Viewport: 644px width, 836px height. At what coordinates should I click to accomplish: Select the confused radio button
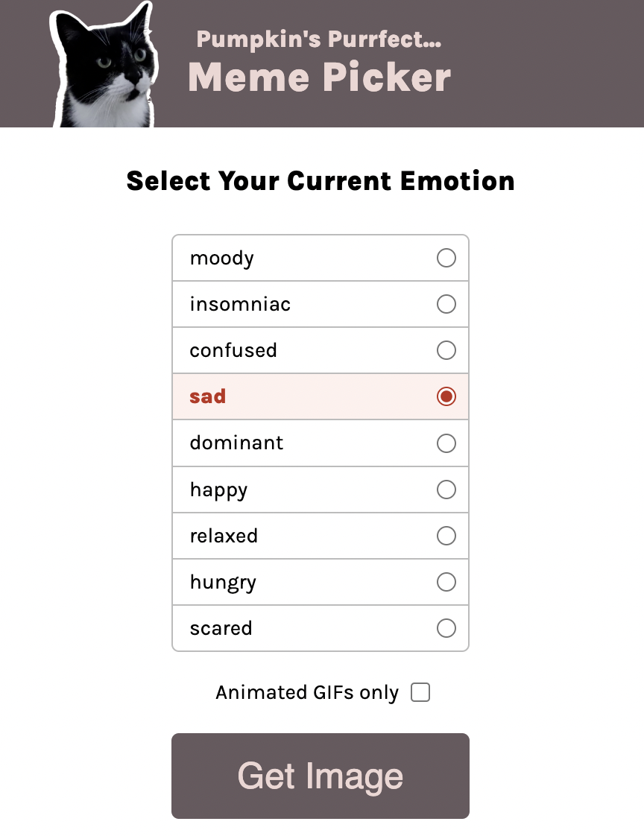(446, 350)
